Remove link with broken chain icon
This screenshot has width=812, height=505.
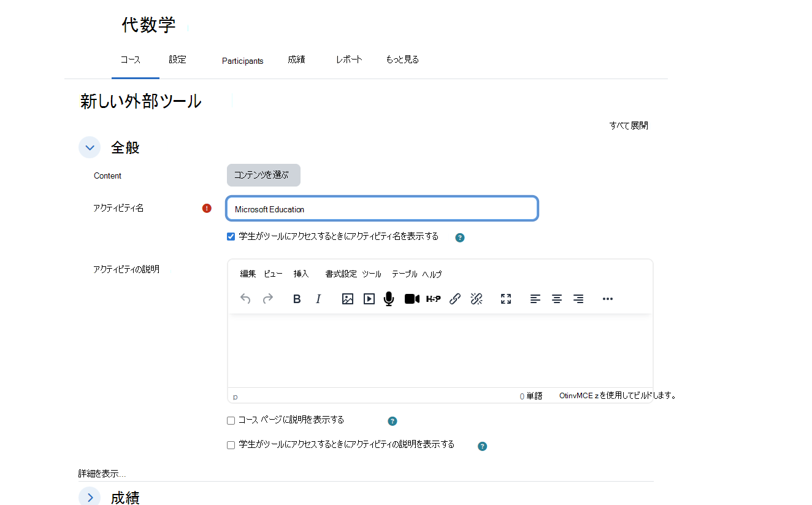[477, 299]
